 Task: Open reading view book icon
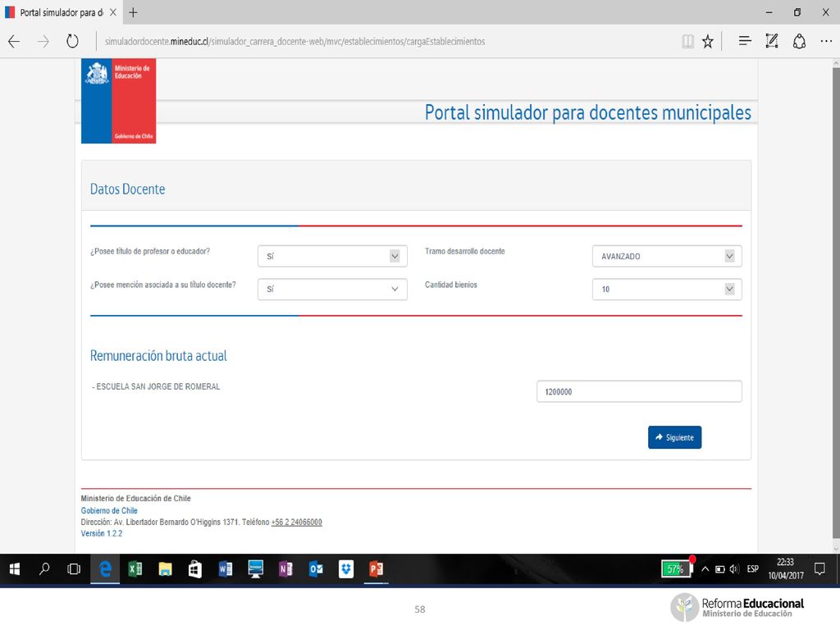688,41
